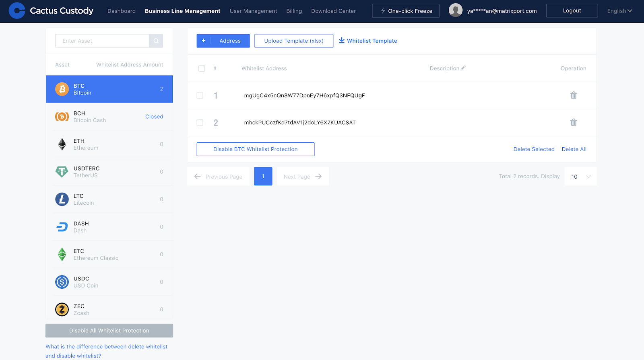
Task: Select the USDC USD Coin row
Action: point(109,282)
